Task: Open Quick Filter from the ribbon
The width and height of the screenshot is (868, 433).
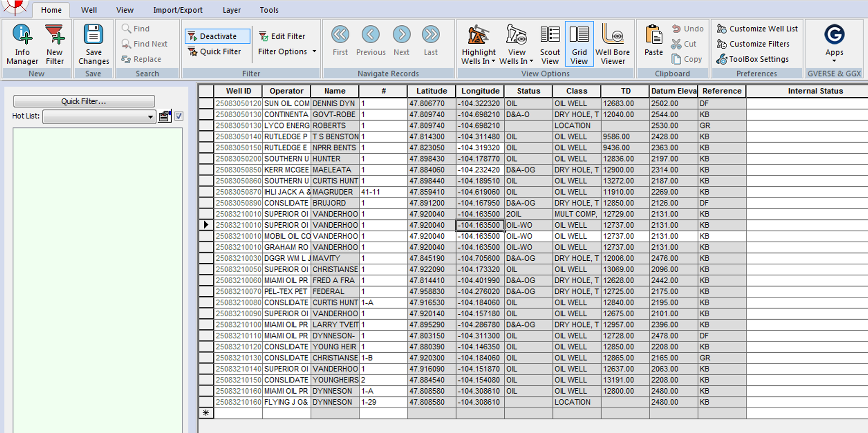Action: pyautogui.click(x=215, y=51)
